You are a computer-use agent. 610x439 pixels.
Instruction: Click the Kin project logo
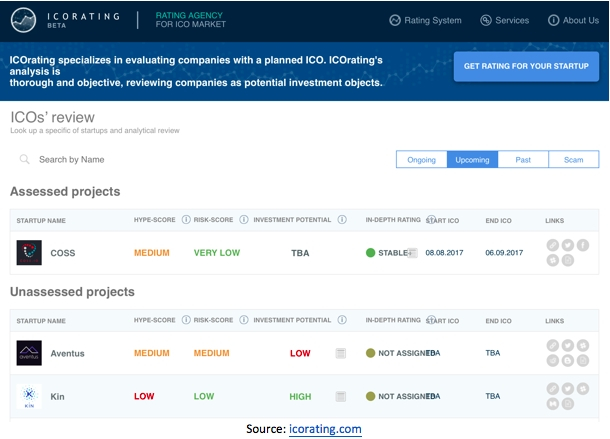pos(29,397)
